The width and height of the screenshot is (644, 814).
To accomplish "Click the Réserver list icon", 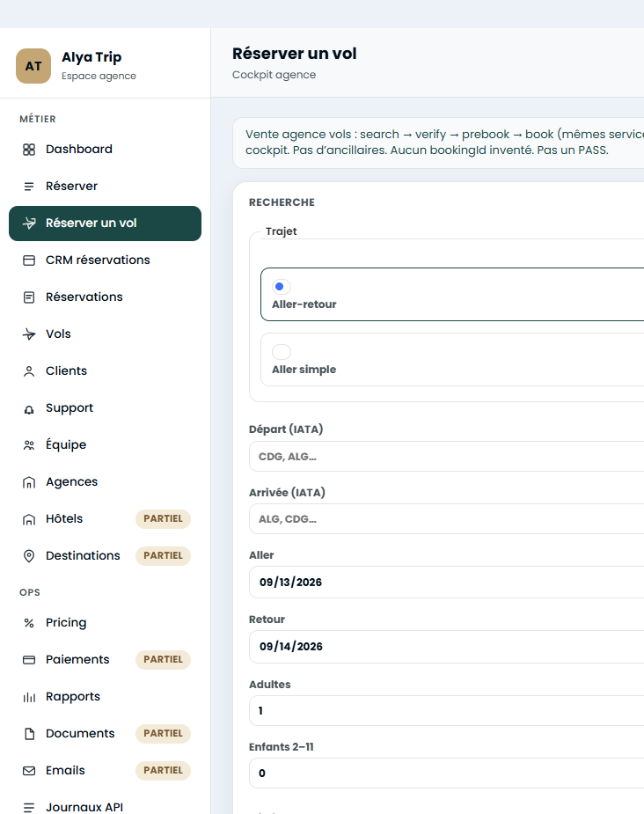I will tap(29, 187).
